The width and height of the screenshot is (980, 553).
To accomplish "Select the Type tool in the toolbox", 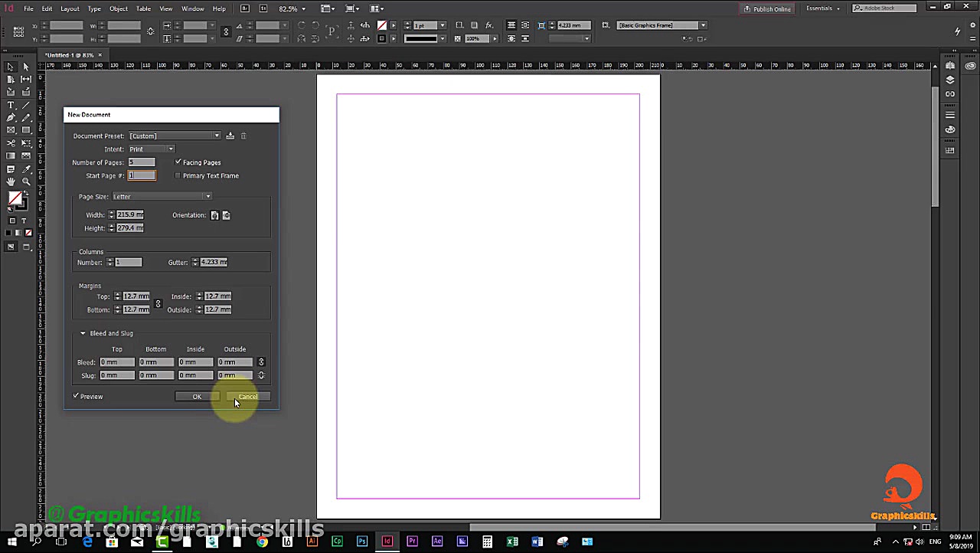I will 11,104.
